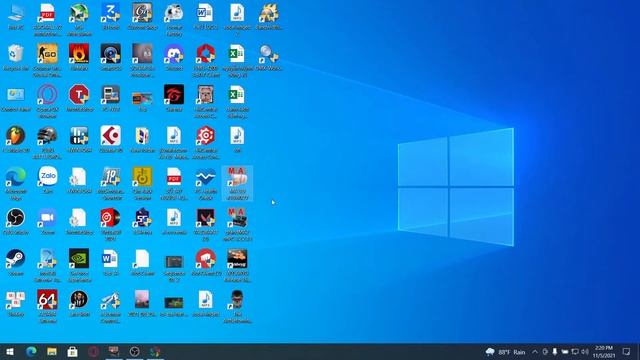Open the PUBG shortcut with helmet icon
The height and width of the screenshot is (360, 640).
point(47,142)
